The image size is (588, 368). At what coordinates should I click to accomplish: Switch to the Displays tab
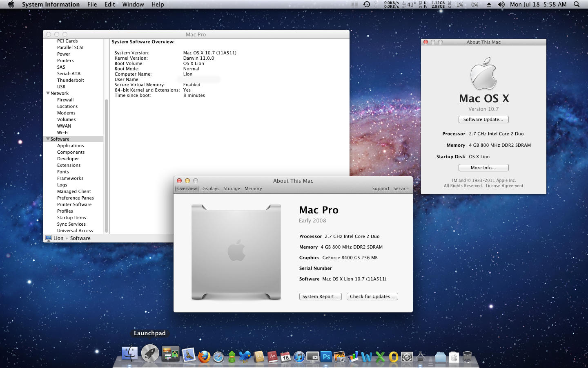coord(210,188)
